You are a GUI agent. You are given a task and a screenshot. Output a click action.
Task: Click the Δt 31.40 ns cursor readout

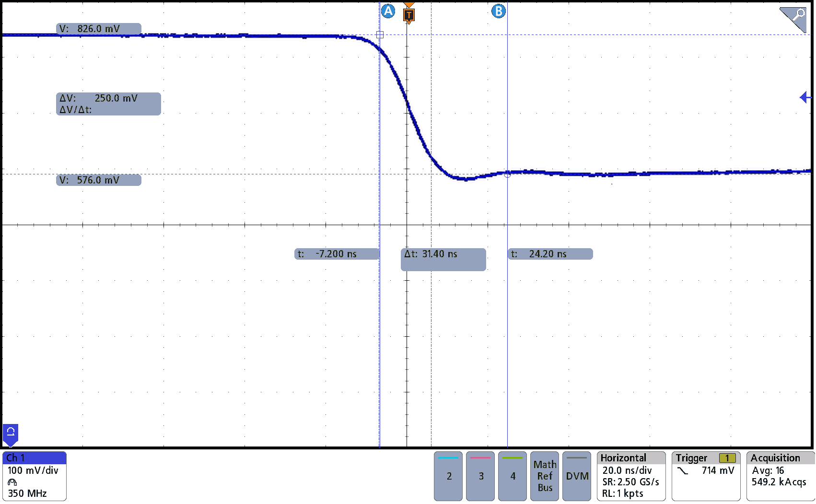coord(443,259)
